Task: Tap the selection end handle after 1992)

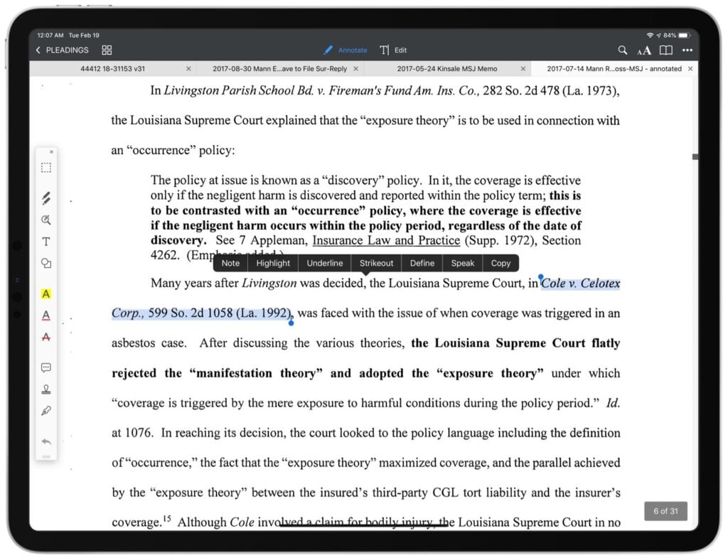Action: [291, 321]
